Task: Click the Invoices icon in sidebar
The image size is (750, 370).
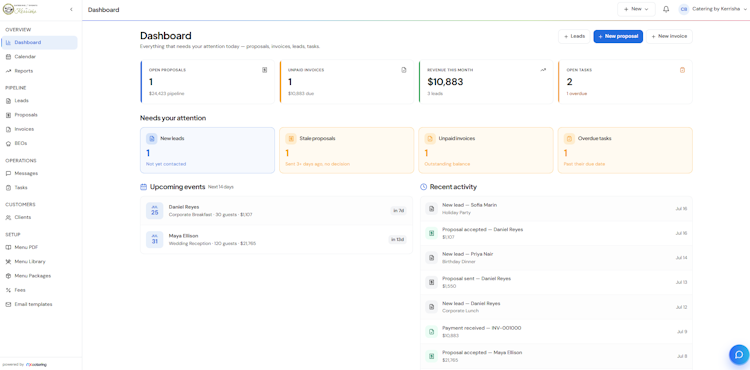Action: [x=9, y=129]
